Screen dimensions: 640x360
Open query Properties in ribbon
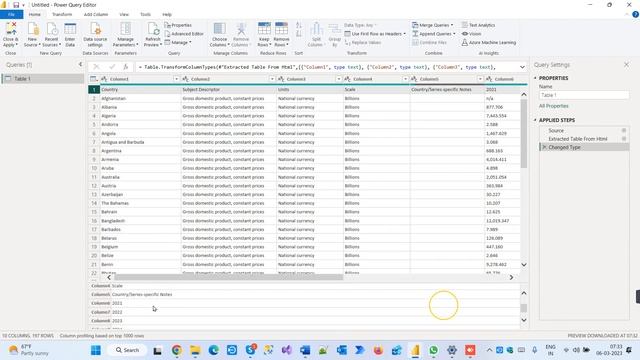tap(178, 25)
